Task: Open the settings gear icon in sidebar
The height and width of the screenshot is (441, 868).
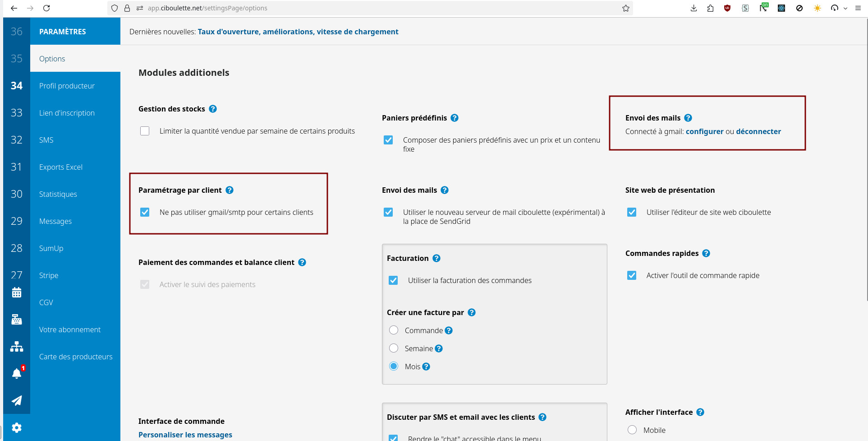Action: (17, 427)
